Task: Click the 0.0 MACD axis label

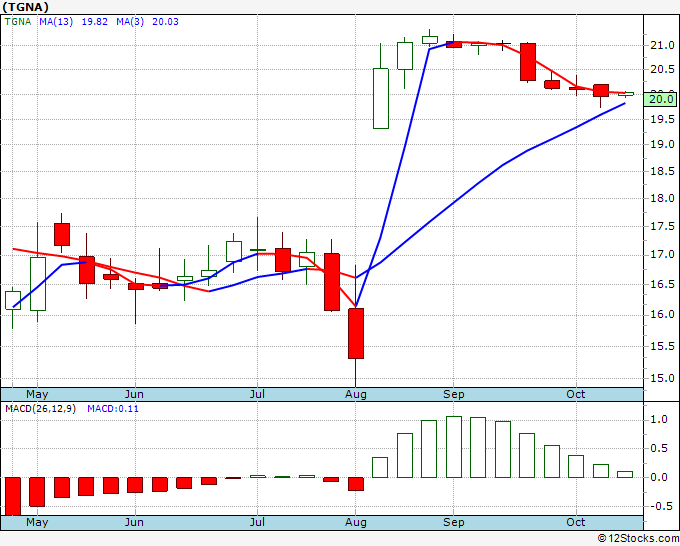Action: point(659,477)
